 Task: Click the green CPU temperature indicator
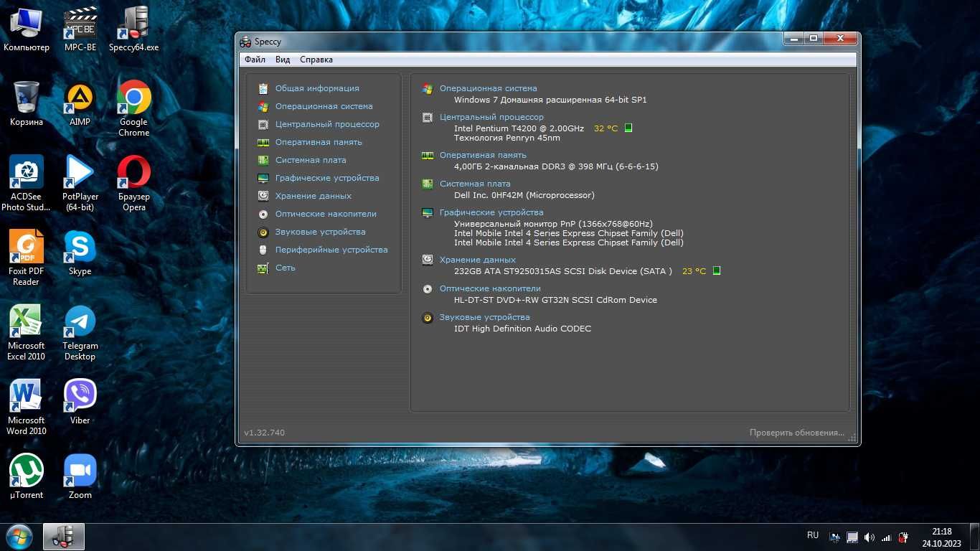tap(628, 128)
